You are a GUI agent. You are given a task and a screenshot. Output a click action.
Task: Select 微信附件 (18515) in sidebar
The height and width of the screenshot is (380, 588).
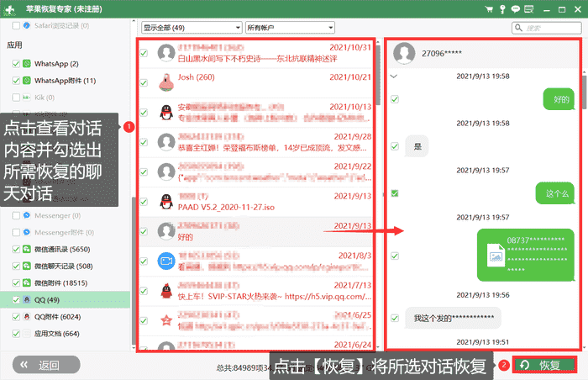pyautogui.click(x=66, y=282)
